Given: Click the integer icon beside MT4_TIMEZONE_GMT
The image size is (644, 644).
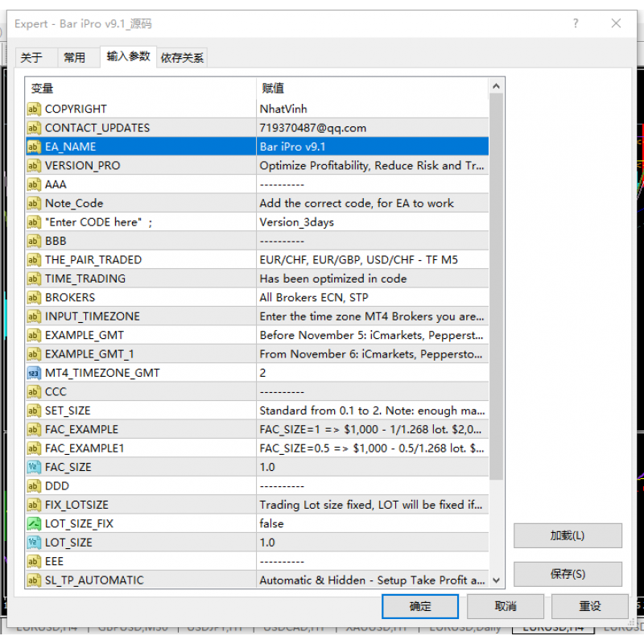Looking at the screenshot, I should click(x=34, y=373).
